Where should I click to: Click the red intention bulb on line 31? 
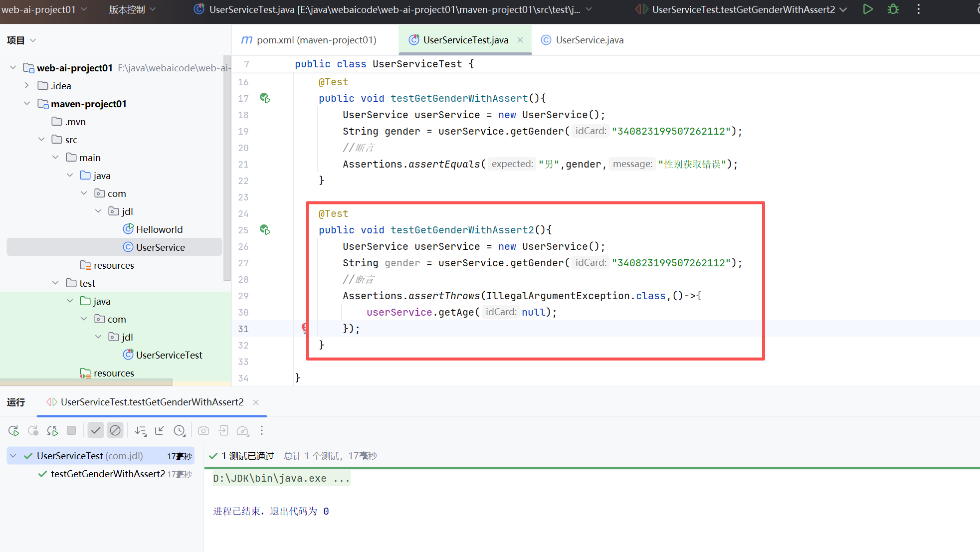pos(304,328)
